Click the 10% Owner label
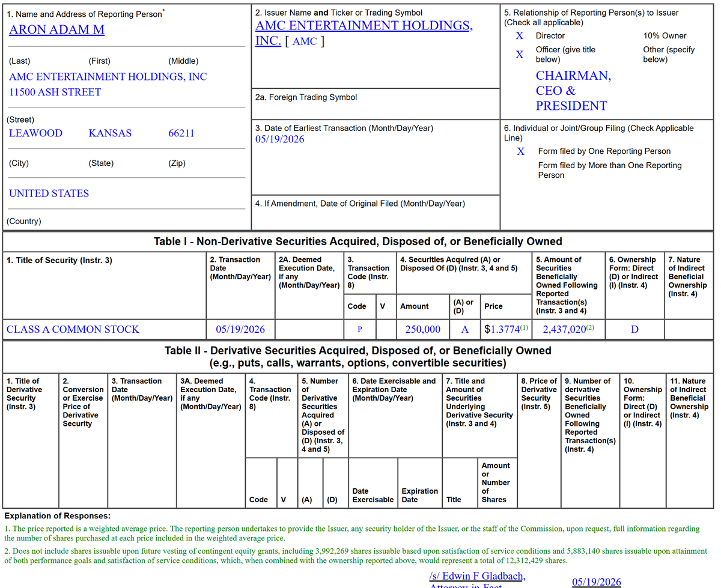The width and height of the screenshot is (721, 588). 665,35
